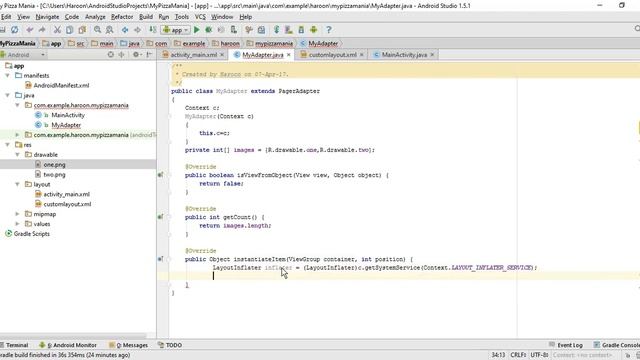Expand the mipmap folder
This screenshot has height=360, width=640.
click(x=18, y=214)
